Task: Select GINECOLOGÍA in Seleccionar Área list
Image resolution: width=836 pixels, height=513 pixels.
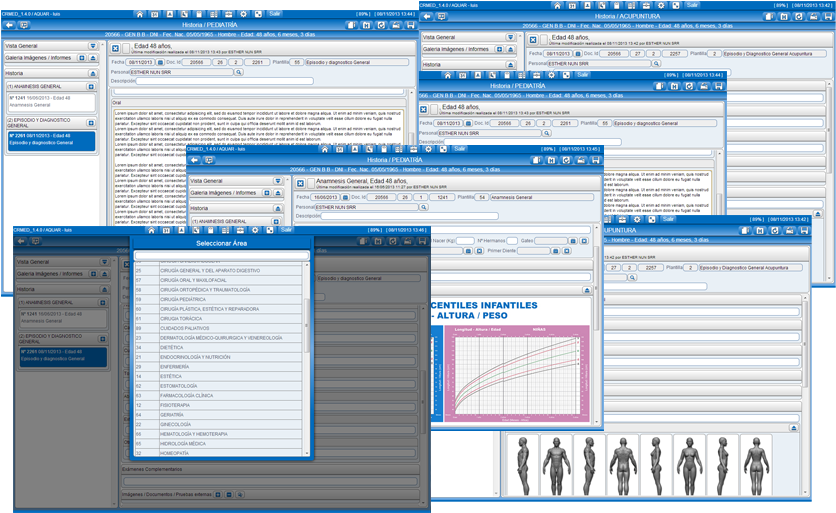Action: click(x=219, y=424)
